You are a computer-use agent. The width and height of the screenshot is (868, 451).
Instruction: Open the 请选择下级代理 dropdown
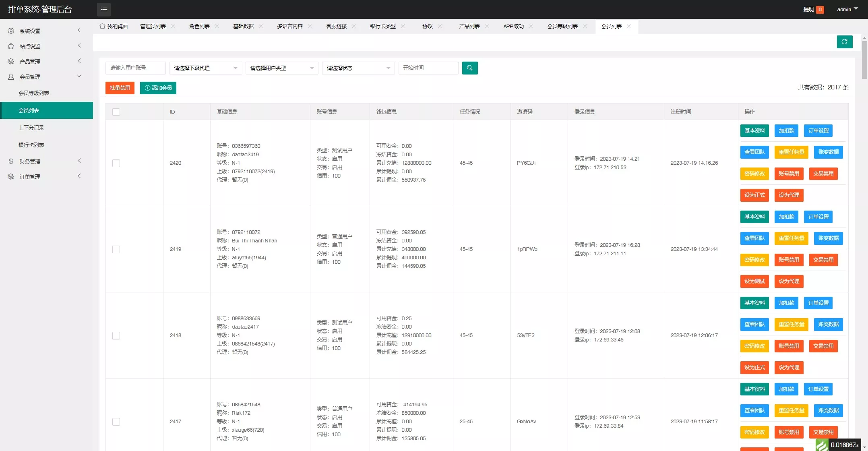coord(205,68)
